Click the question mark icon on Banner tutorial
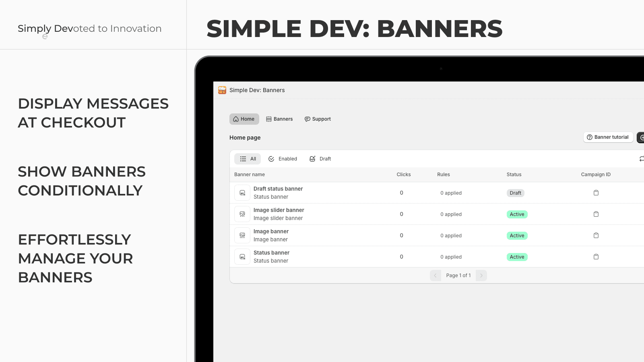This screenshot has width=644, height=362. pos(589,137)
